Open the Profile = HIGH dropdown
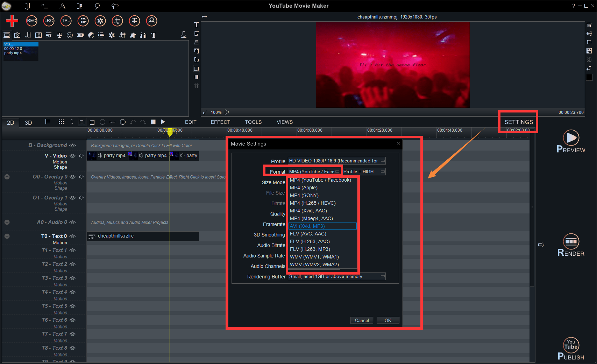Image resolution: width=597 pixels, height=364 pixels. (364, 172)
